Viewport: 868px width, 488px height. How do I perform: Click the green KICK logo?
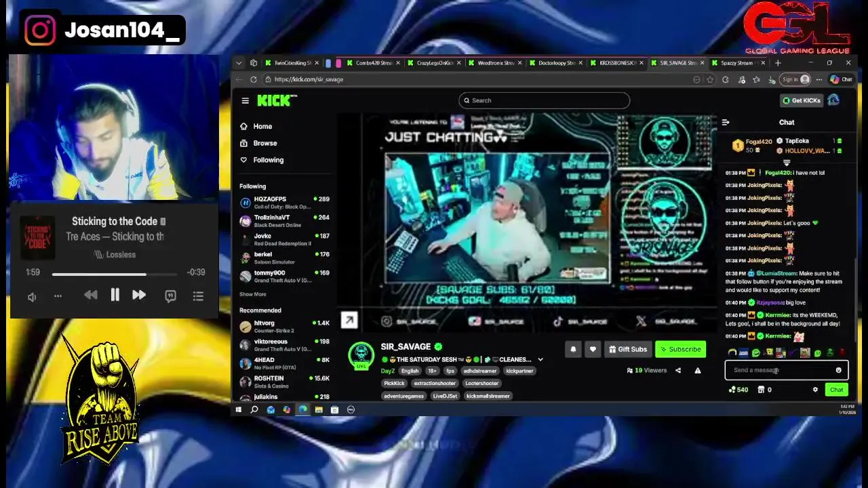coord(277,100)
